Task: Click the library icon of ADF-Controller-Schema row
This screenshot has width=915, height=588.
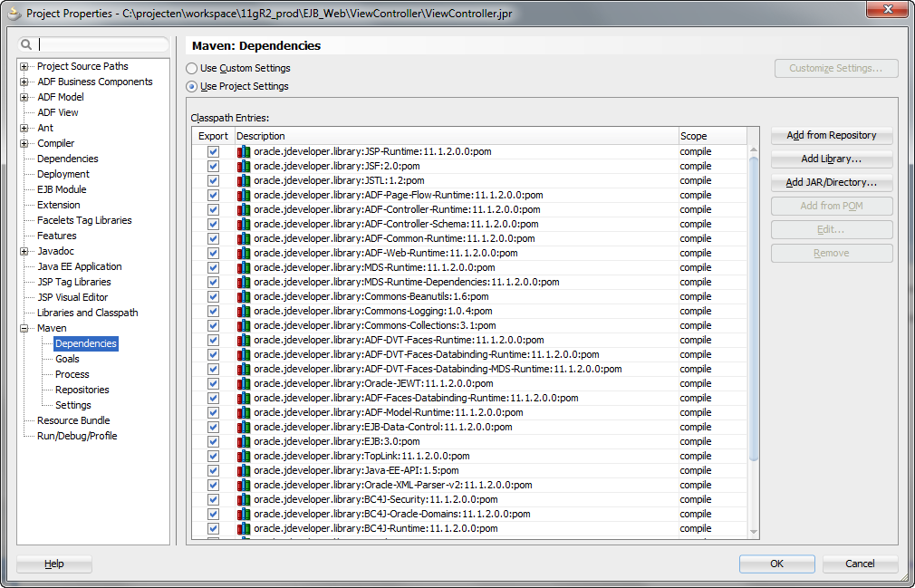Action: [x=244, y=224]
